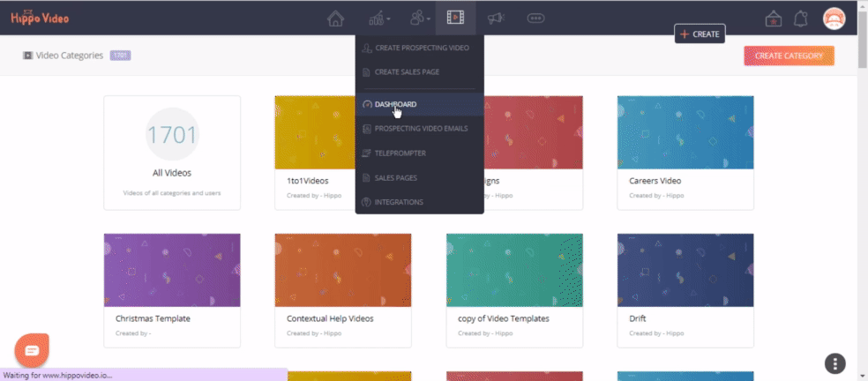Click the Christmas Template title text

[x=153, y=318]
